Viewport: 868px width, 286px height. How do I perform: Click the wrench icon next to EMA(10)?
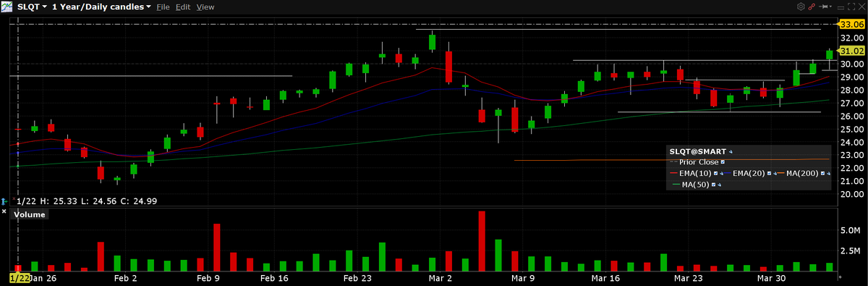point(721,174)
